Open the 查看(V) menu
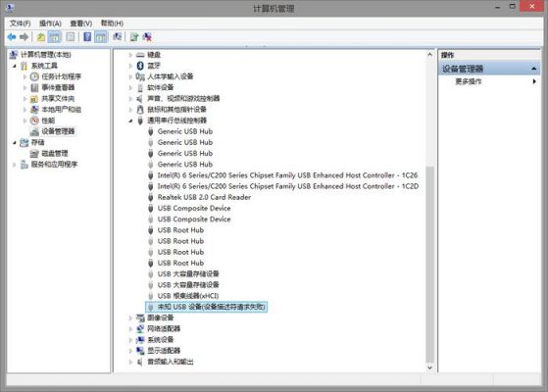Viewport: 548px width, 392px height. (81, 24)
